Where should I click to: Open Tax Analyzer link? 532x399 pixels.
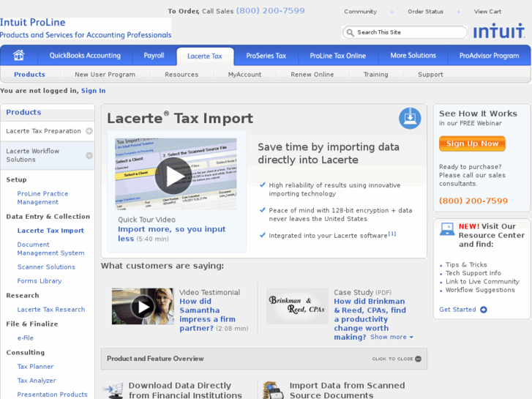point(37,381)
